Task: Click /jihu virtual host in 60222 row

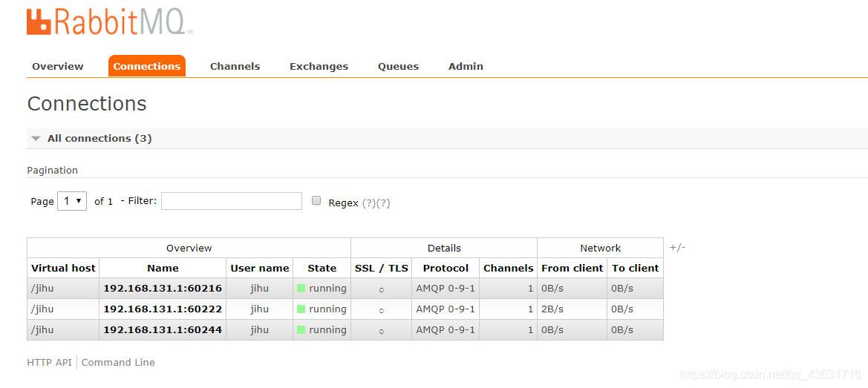Action: [42, 309]
